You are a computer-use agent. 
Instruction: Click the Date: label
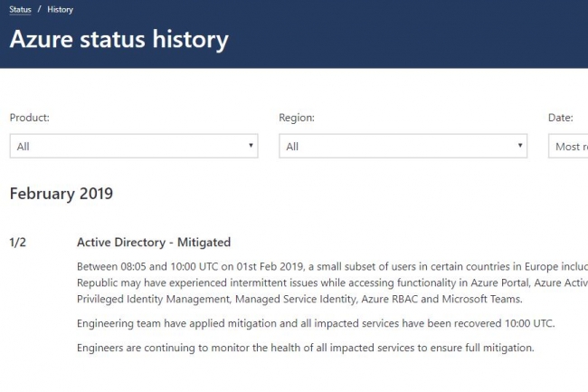coord(561,118)
